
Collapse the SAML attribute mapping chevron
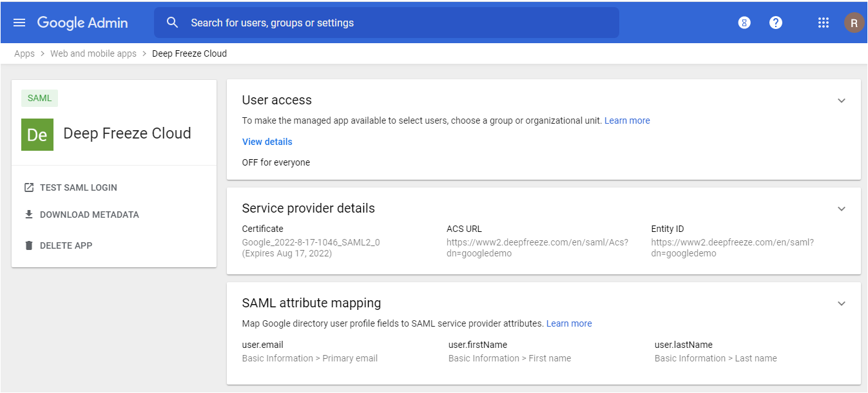pyautogui.click(x=841, y=303)
